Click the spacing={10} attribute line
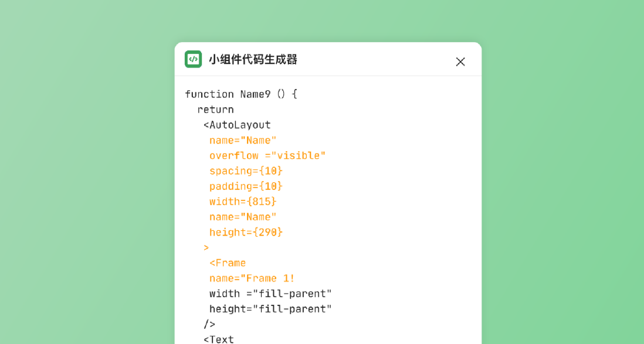Image resolution: width=644 pixels, height=344 pixels. point(246,171)
